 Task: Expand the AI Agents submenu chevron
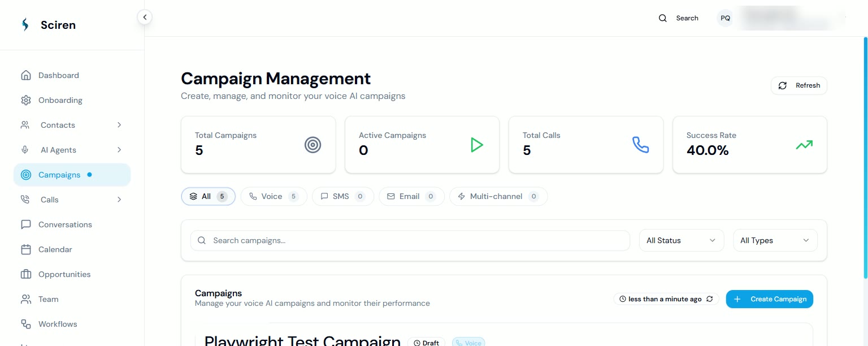119,150
